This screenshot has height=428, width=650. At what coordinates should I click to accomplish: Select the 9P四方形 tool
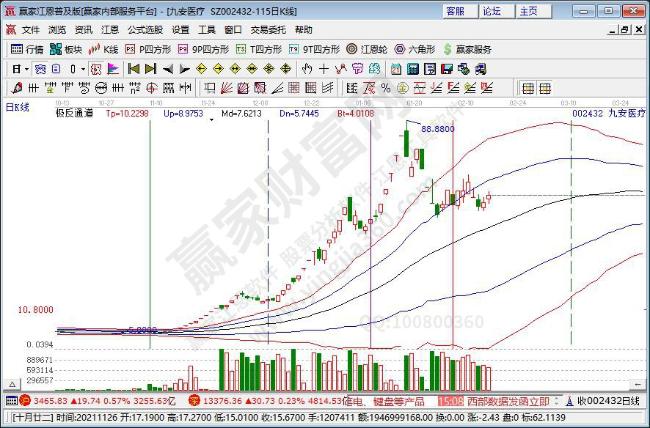tap(203, 50)
